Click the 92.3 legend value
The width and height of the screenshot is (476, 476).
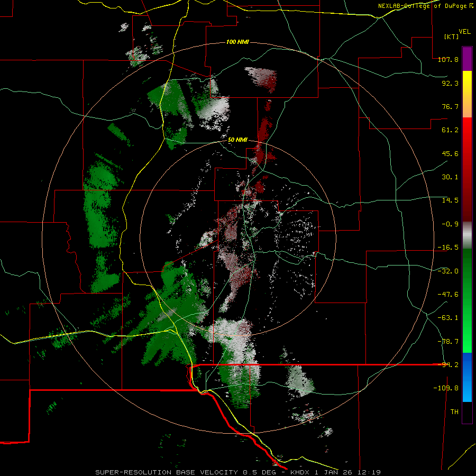[x=450, y=83]
